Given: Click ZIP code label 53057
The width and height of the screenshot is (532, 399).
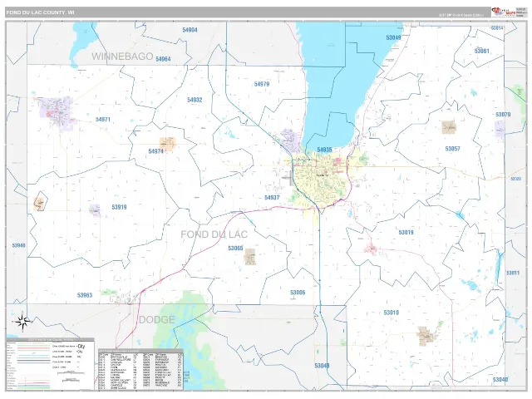Looking at the screenshot, I should 452,149.
